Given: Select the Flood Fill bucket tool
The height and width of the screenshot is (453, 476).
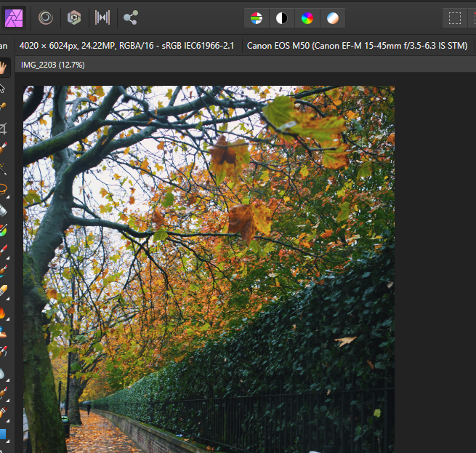Looking at the screenshot, I should tap(3, 210).
